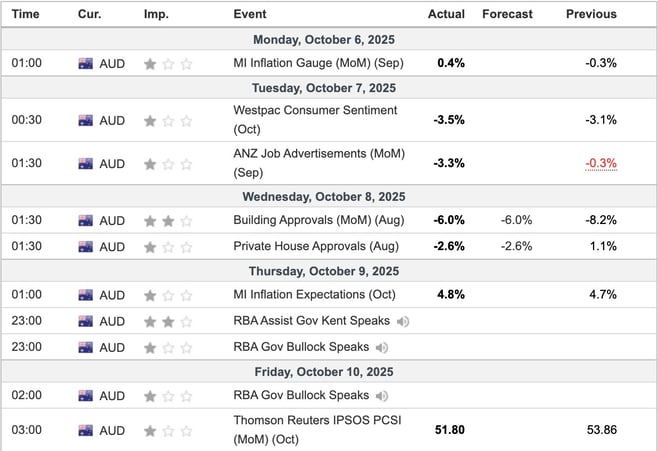This screenshot has width=658, height=451.
Task: Click Australian flag in MI Inflation Gauge row
Action: tap(86, 63)
